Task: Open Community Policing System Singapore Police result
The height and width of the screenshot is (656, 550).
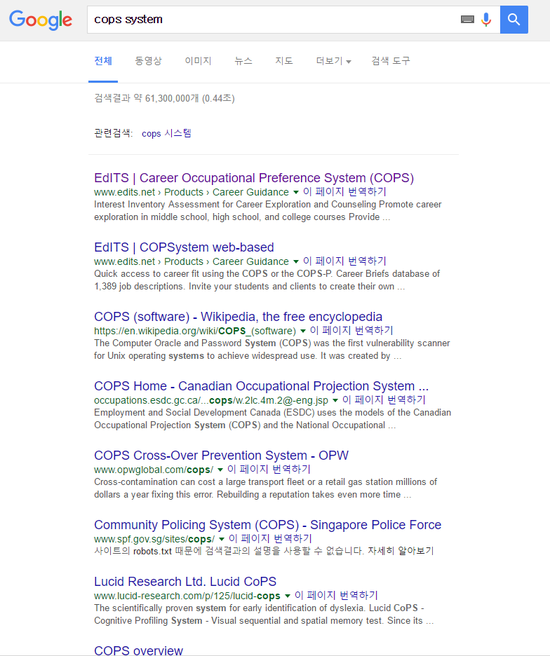Action: tap(268, 525)
